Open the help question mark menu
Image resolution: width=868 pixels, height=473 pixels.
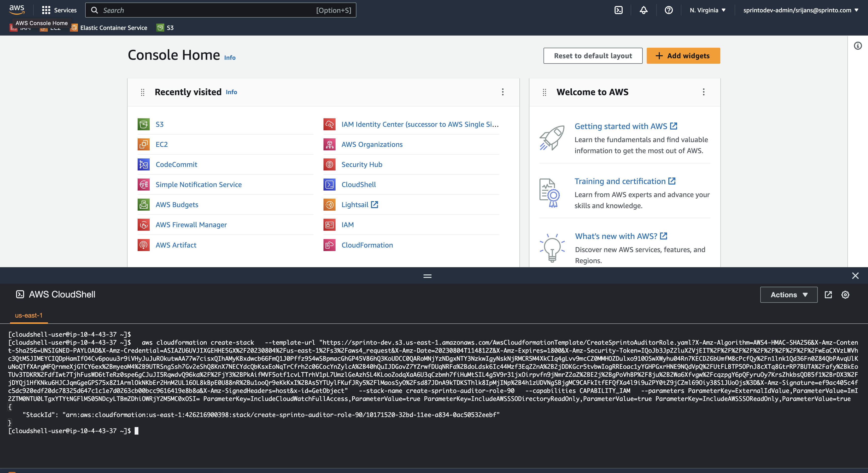tap(669, 10)
